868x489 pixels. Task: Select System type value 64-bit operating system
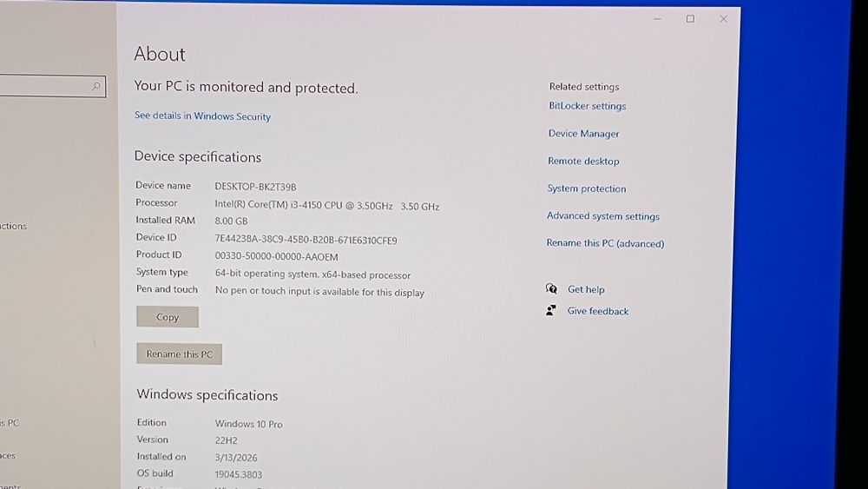(x=312, y=274)
